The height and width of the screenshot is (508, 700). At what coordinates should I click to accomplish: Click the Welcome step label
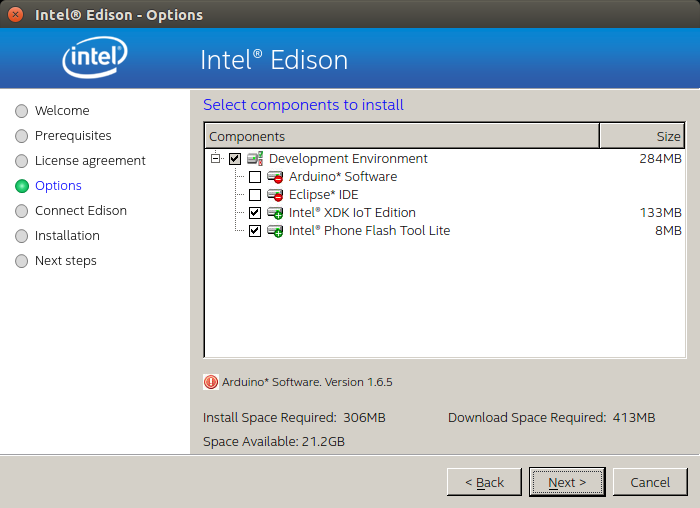point(62,111)
